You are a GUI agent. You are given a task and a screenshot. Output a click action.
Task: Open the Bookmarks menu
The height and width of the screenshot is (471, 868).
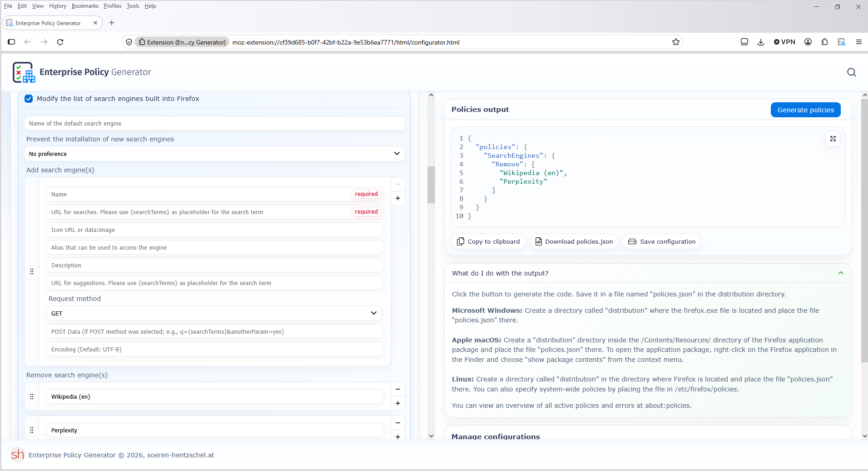(x=85, y=6)
